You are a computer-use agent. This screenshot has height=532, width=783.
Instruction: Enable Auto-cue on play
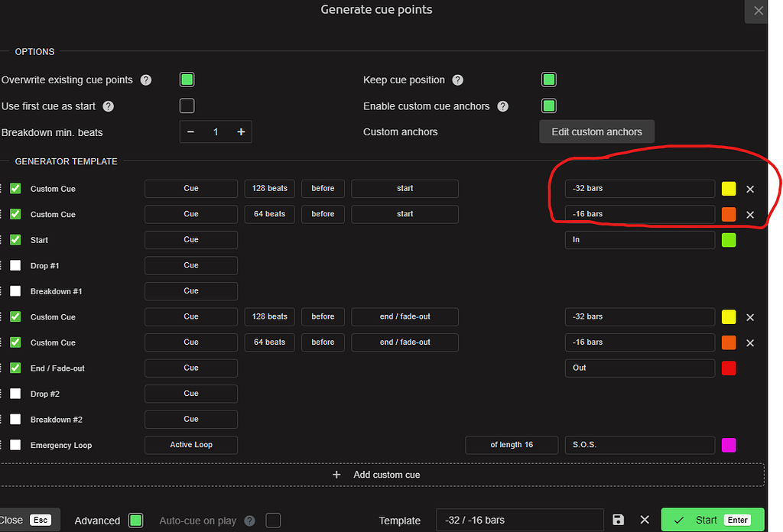pyautogui.click(x=273, y=520)
